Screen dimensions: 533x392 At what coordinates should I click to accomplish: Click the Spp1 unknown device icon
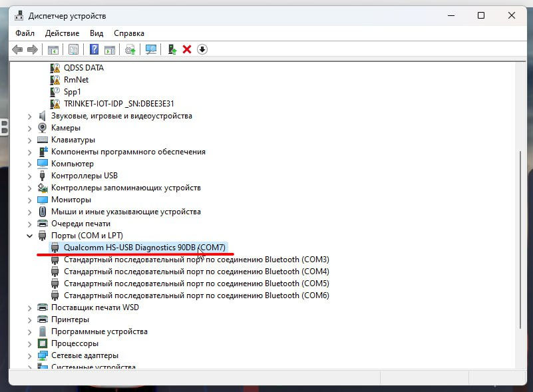click(x=55, y=92)
